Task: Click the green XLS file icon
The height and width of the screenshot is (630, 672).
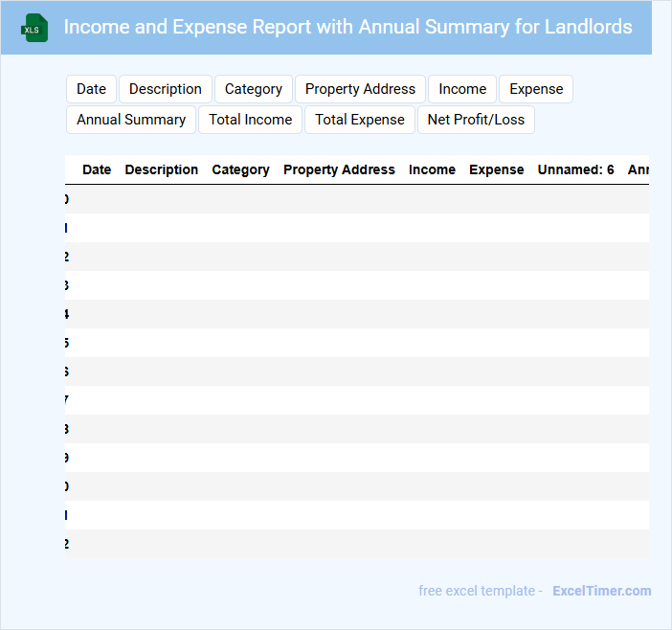Action: click(34, 28)
